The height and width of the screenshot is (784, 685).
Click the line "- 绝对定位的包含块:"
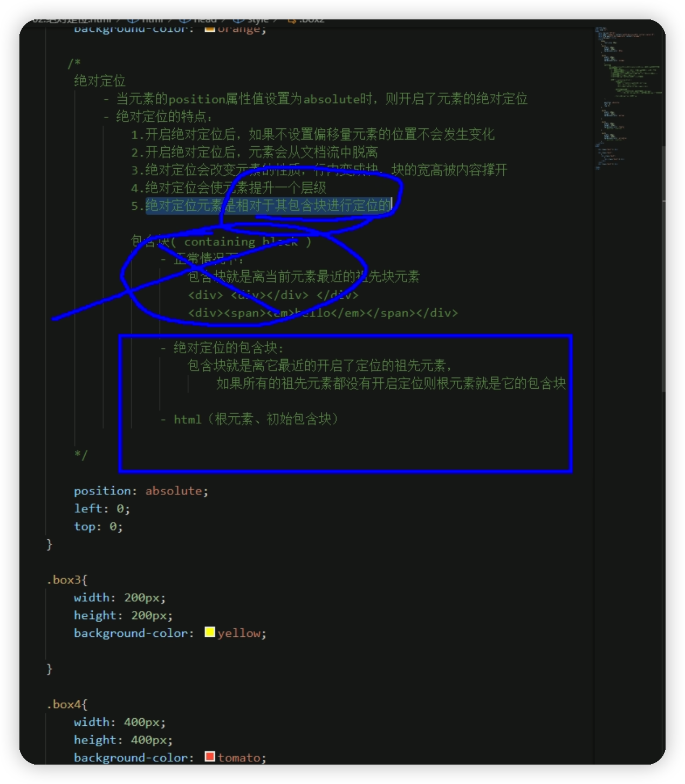click(x=222, y=348)
